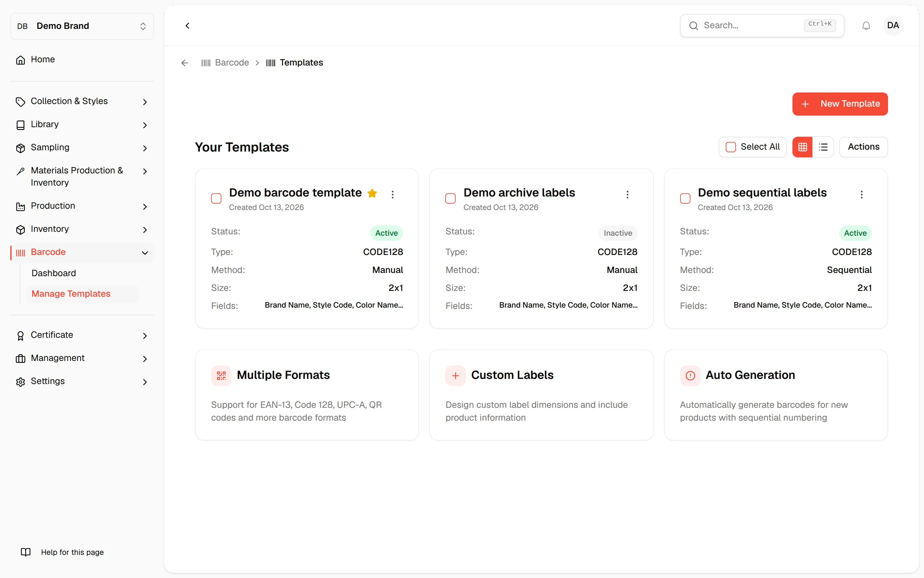Open the DA user avatar menu
Screen dimensions: 924x578
pos(893,26)
